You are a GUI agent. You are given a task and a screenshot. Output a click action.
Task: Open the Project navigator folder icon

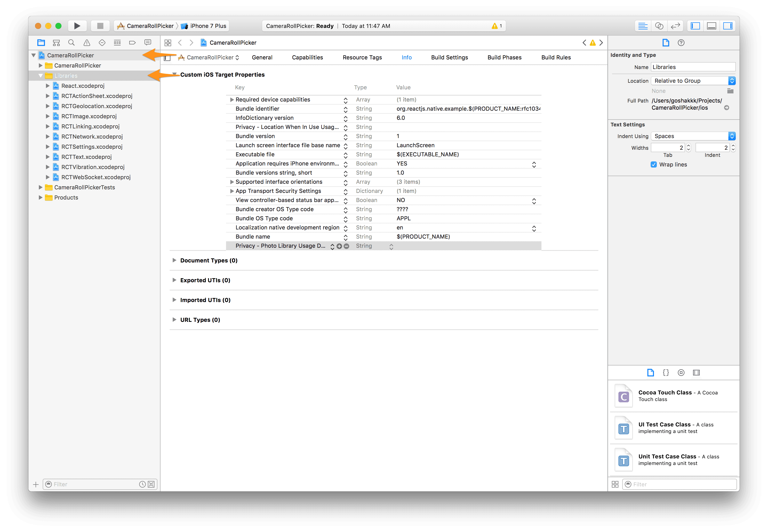41,43
